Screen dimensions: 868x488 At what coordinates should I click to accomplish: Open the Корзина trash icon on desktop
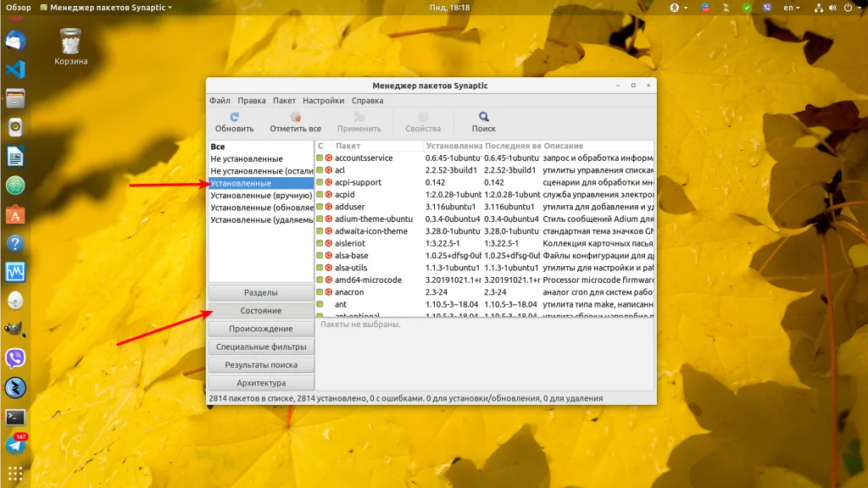[70, 41]
